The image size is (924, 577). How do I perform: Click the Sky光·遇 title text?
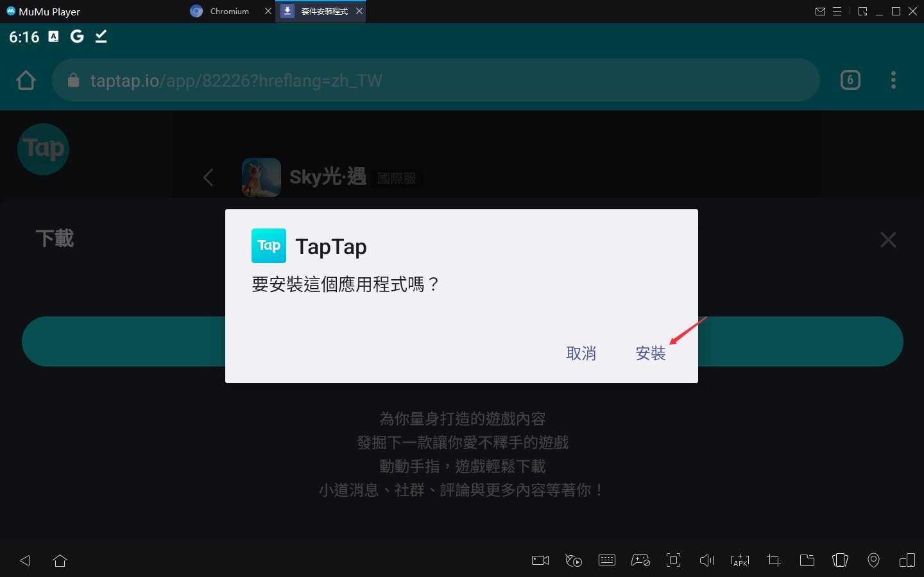[328, 177]
